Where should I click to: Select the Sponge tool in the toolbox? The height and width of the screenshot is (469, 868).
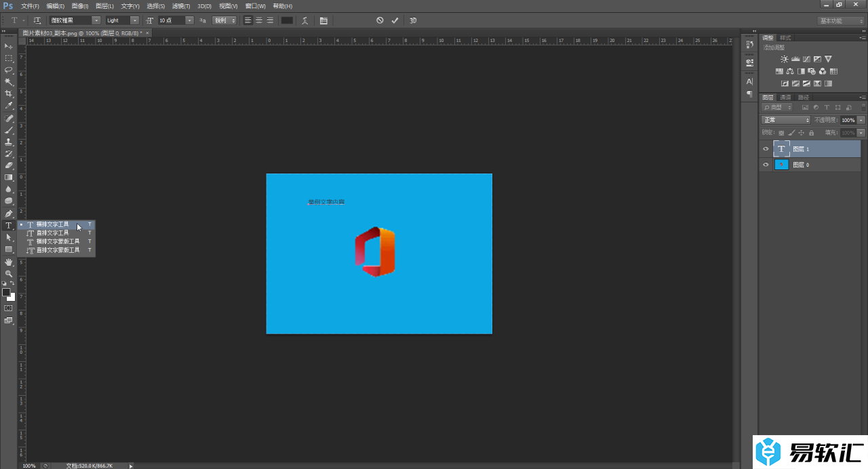coord(9,201)
